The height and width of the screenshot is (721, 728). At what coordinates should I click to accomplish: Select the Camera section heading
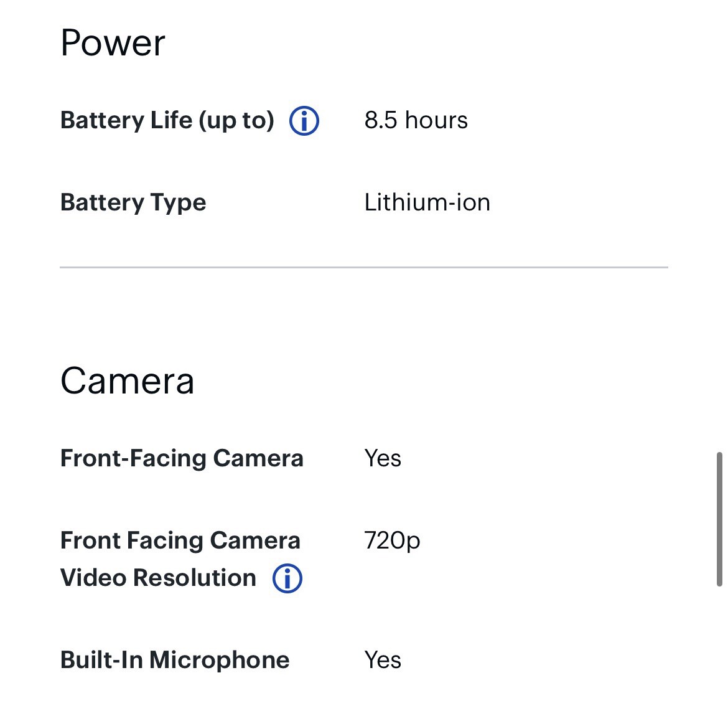pos(127,380)
